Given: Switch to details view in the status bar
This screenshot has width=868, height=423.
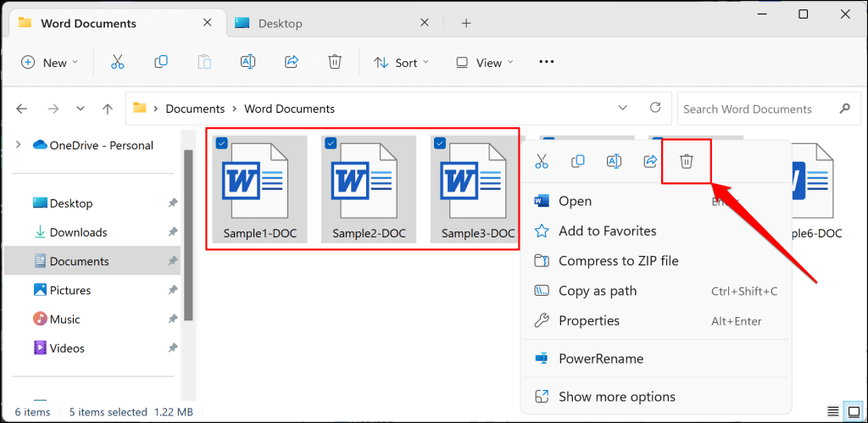Looking at the screenshot, I should coord(835,412).
